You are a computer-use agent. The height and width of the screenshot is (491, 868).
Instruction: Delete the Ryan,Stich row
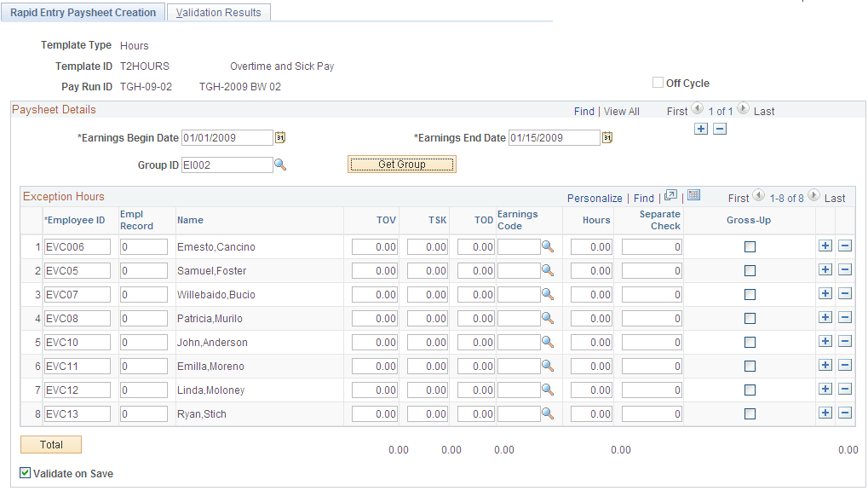tap(847, 413)
